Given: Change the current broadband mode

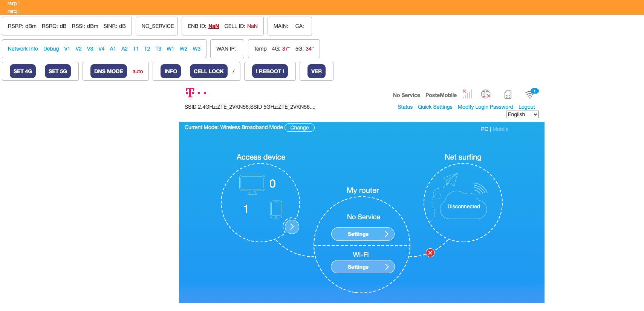Looking at the screenshot, I should [299, 128].
